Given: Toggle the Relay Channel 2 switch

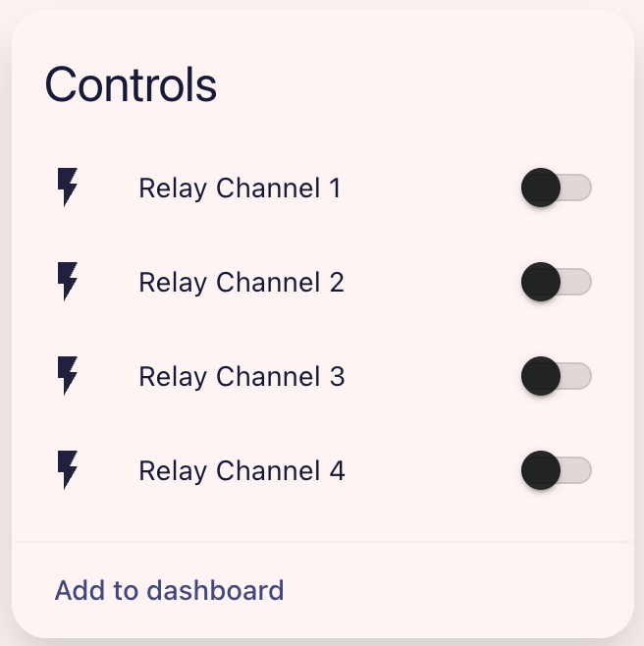Looking at the screenshot, I should (556, 282).
